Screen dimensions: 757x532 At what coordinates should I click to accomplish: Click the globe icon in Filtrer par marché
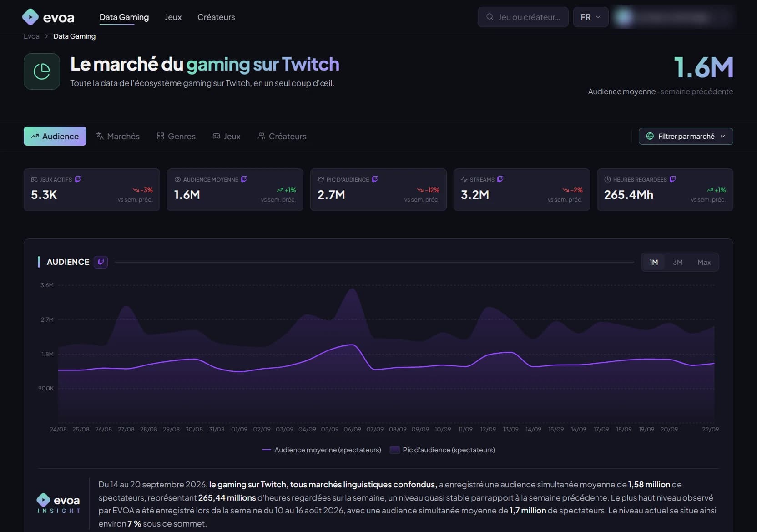coord(650,136)
